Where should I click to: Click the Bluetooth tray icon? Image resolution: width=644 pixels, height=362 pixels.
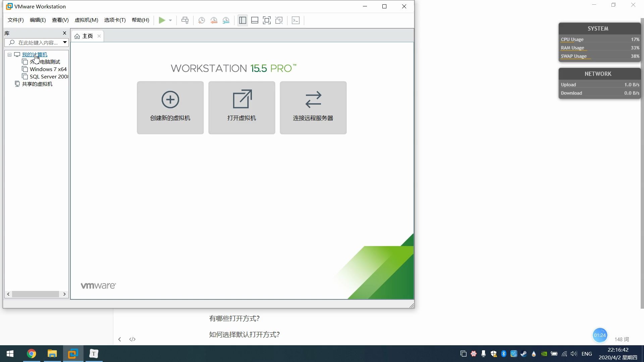pos(503,354)
